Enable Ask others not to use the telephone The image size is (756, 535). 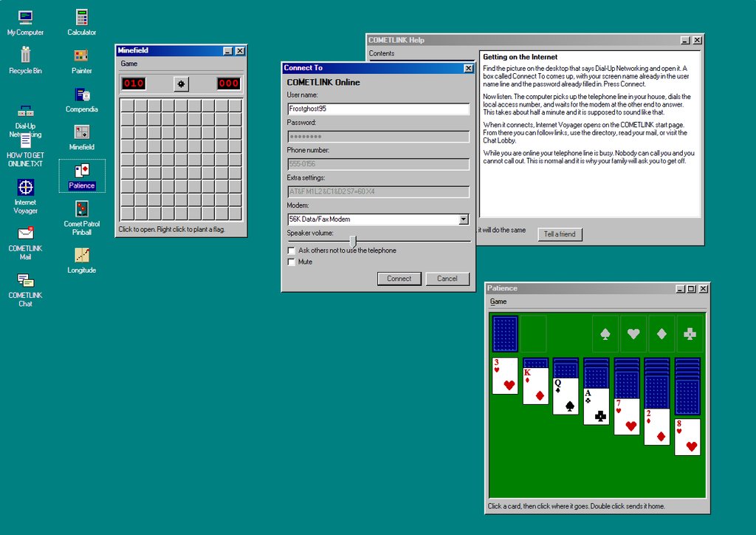coord(291,251)
